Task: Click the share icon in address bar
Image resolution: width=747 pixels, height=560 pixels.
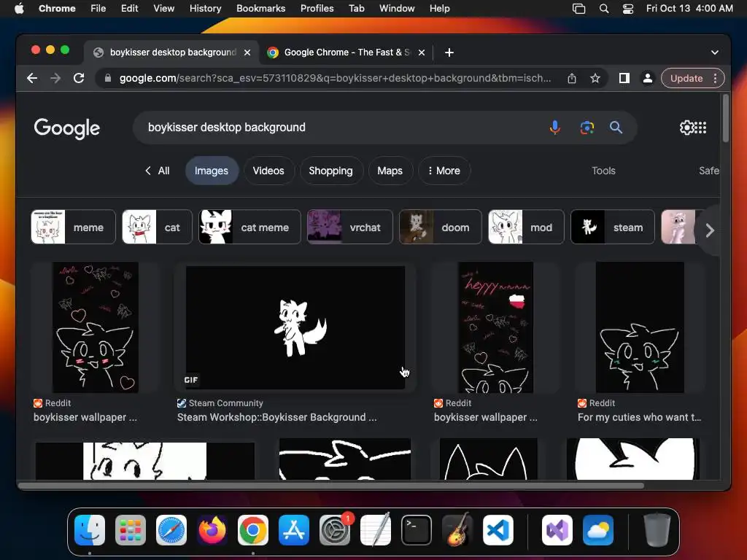Action: coord(572,78)
